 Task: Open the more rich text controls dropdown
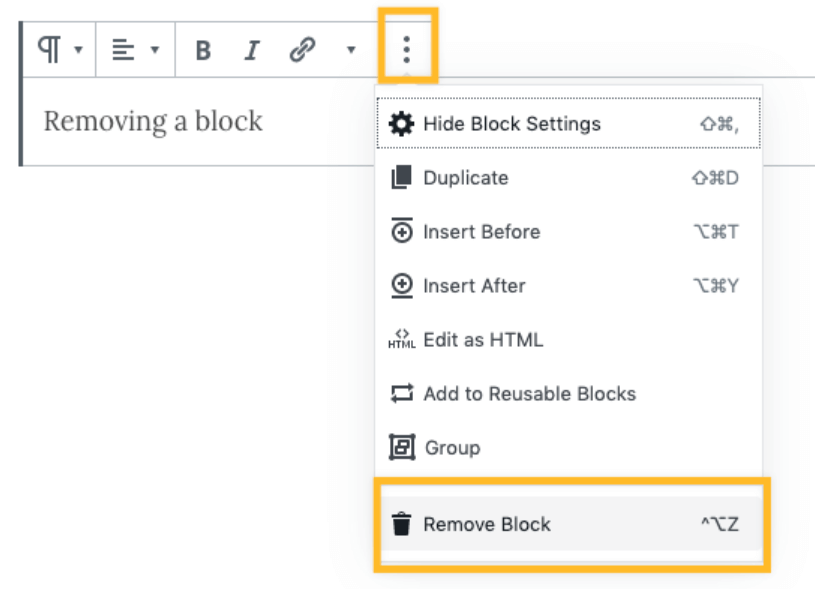pyautogui.click(x=351, y=50)
